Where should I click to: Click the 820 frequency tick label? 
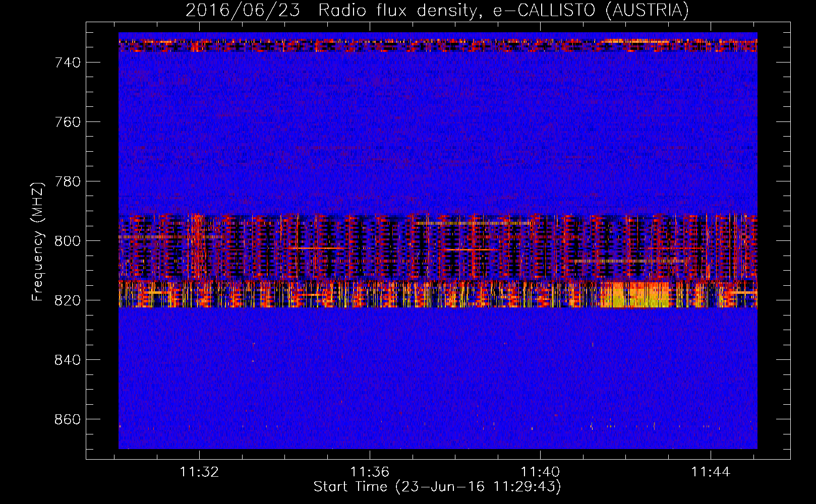tap(68, 300)
